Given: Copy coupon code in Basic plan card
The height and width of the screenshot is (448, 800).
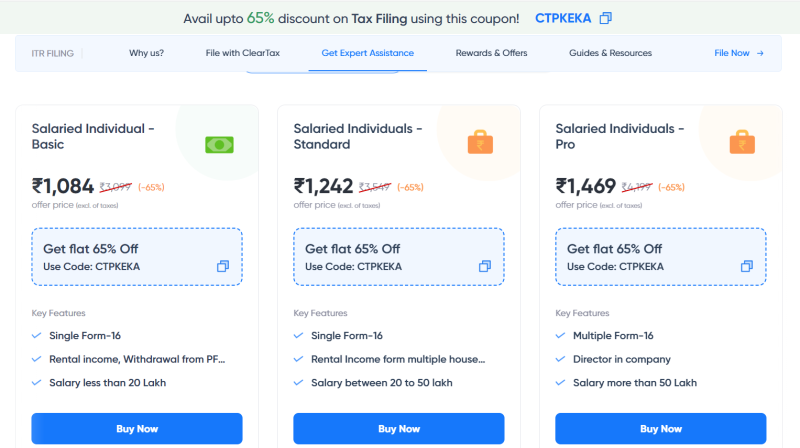Looking at the screenshot, I should coord(223,266).
